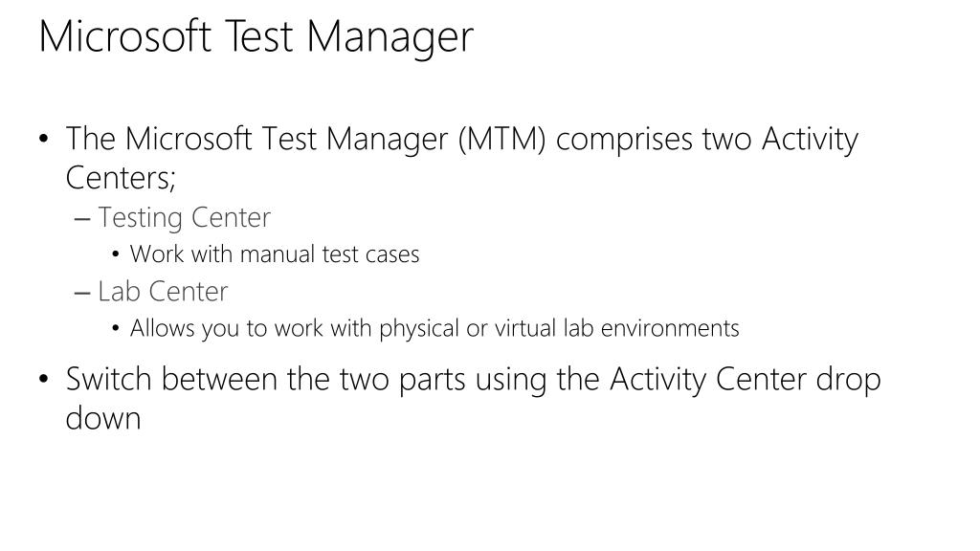Click the line about physical or virtual lab environments
Viewport: 980px width, 551px height.
[434, 328]
